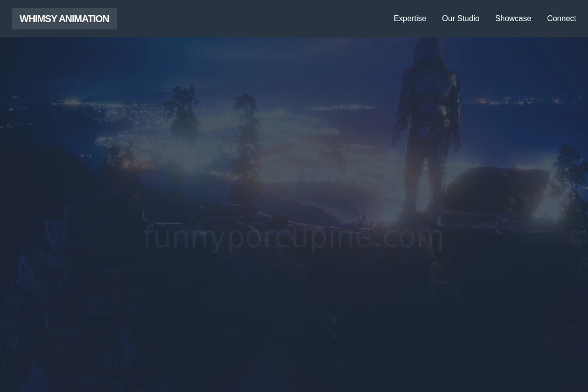
Task: Open the Expertise nav link
Action: pos(410,19)
